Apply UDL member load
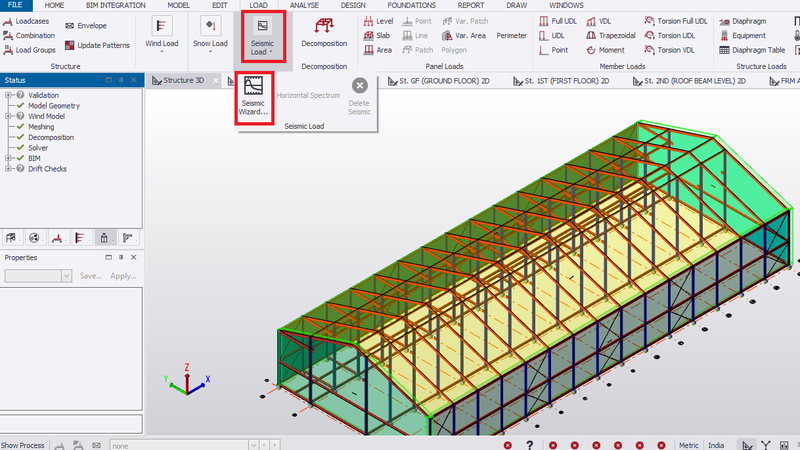This screenshot has height=450, width=800. 552,36
